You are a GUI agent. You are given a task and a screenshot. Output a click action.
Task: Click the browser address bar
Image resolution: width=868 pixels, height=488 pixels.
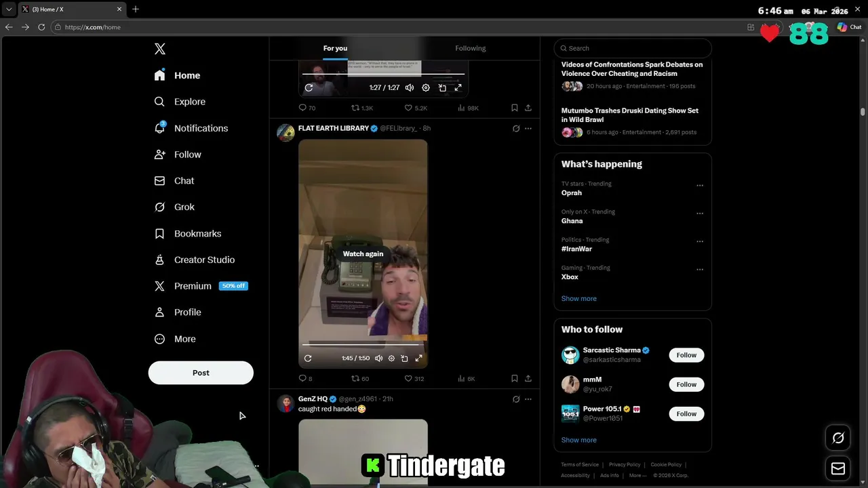(x=397, y=27)
